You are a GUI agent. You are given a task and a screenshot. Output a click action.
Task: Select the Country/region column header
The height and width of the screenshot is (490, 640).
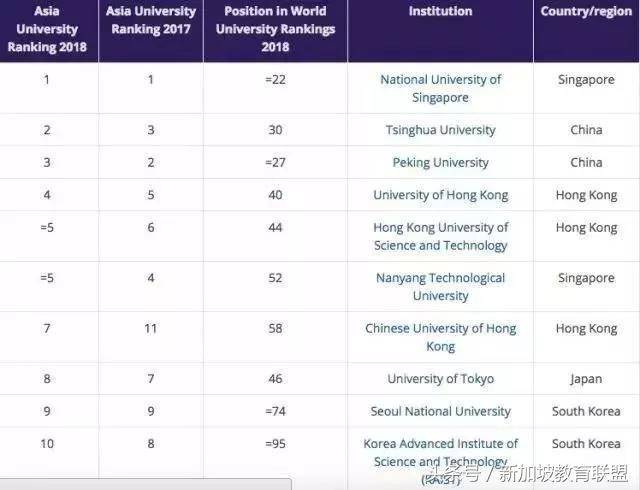(x=586, y=12)
